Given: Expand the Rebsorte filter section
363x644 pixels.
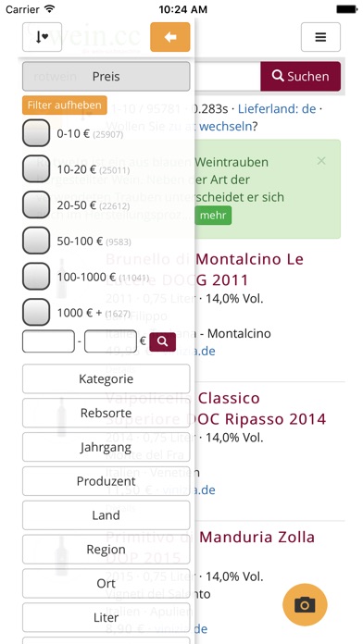Looking at the screenshot, I should [x=106, y=413].
